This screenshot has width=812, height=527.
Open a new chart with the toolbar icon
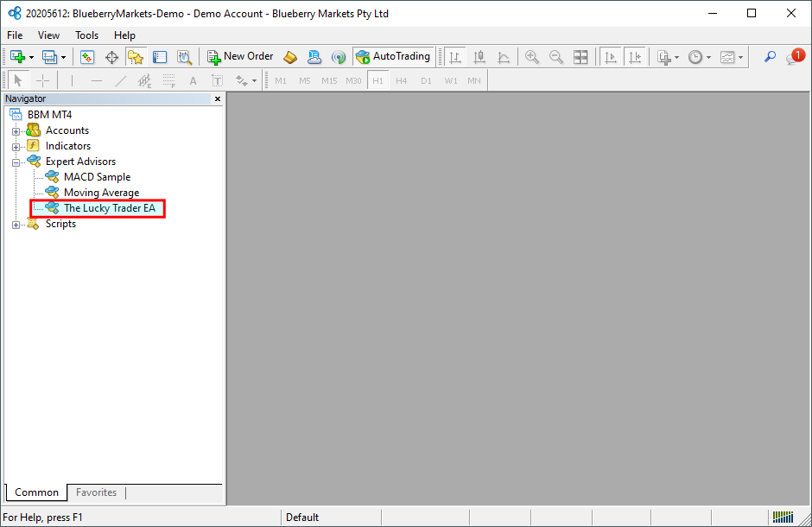tap(17, 56)
